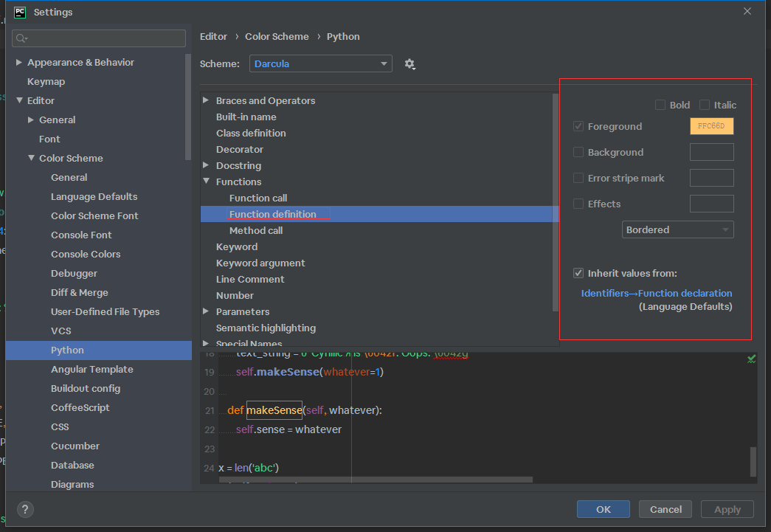The width and height of the screenshot is (771, 532).
Task: Open Color Scheme Font page
Action: [94, 216]
